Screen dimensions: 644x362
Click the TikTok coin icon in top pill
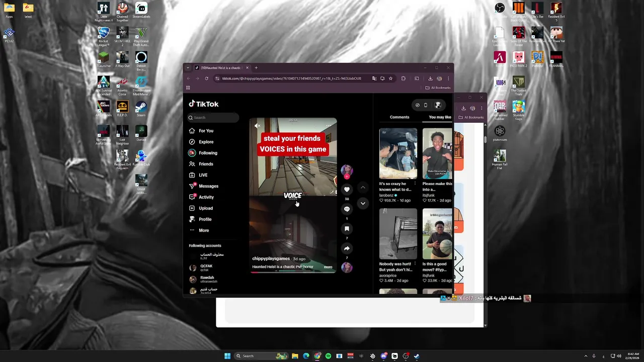pyautogui.click(x=418, y=105)
